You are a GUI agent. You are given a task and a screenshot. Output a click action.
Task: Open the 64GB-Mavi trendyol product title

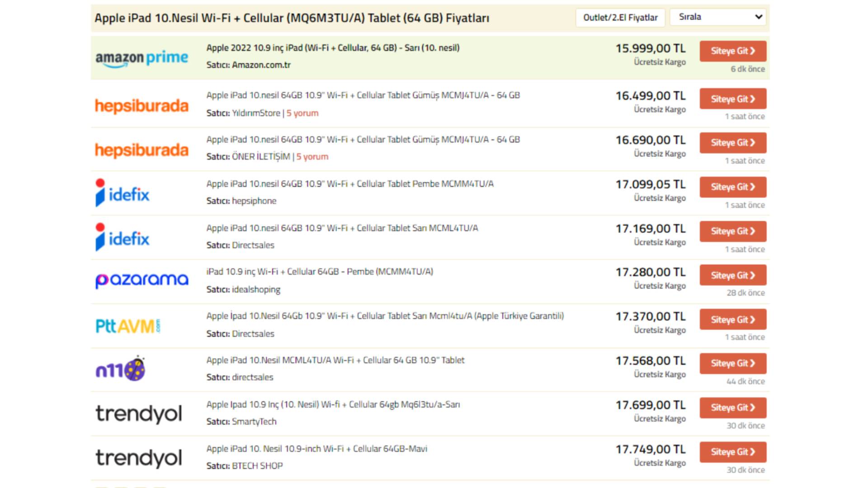click(x=317, y=449)
